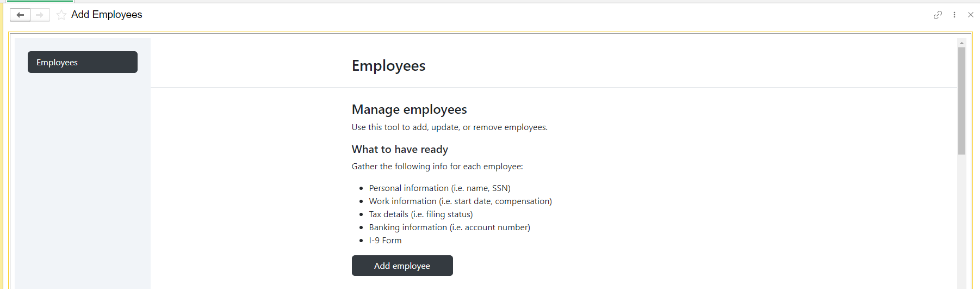Click the Personal information list item
Image resolution: width=980 pixels, height=289 pixels.
[440, 188]
